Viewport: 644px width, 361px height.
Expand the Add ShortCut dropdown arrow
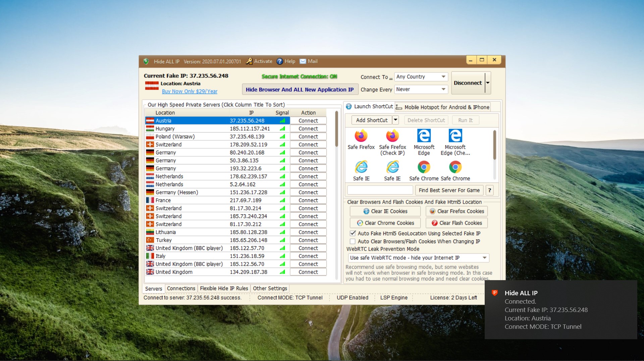point(395,120)
